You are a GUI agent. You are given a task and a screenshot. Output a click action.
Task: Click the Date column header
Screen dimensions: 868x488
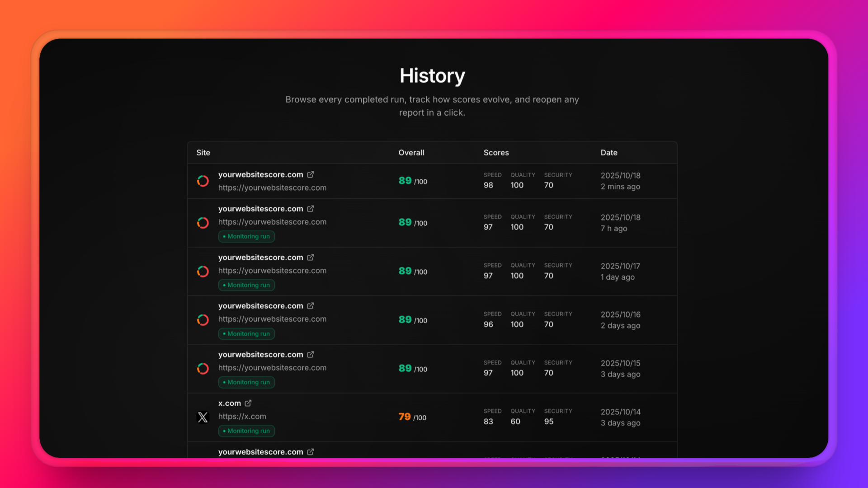coord(609,153)
